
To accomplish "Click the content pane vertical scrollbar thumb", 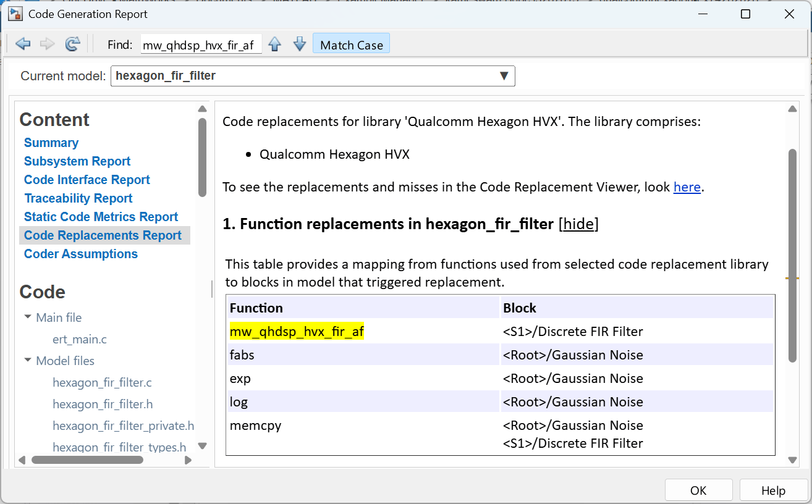I will tap(792, 256).
